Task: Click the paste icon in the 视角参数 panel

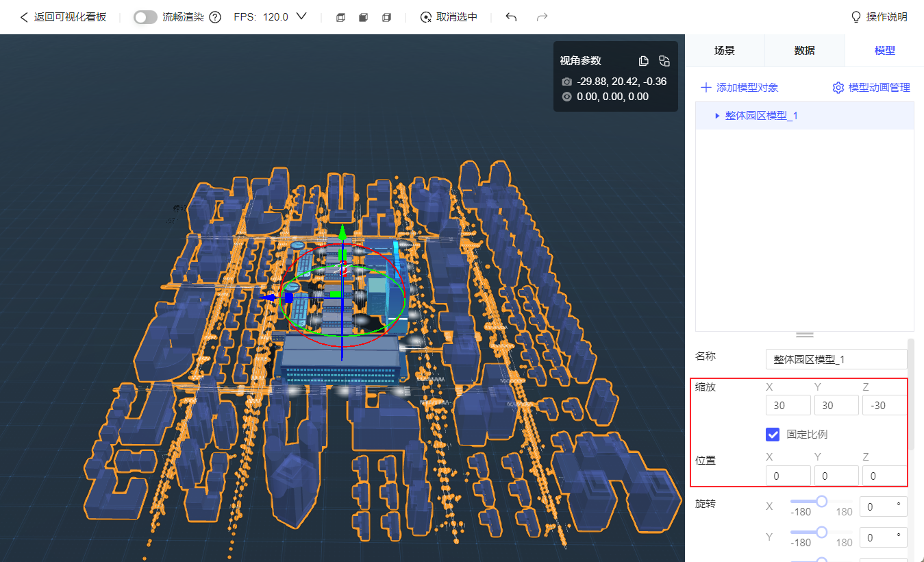Action: [x=664, y=60]
